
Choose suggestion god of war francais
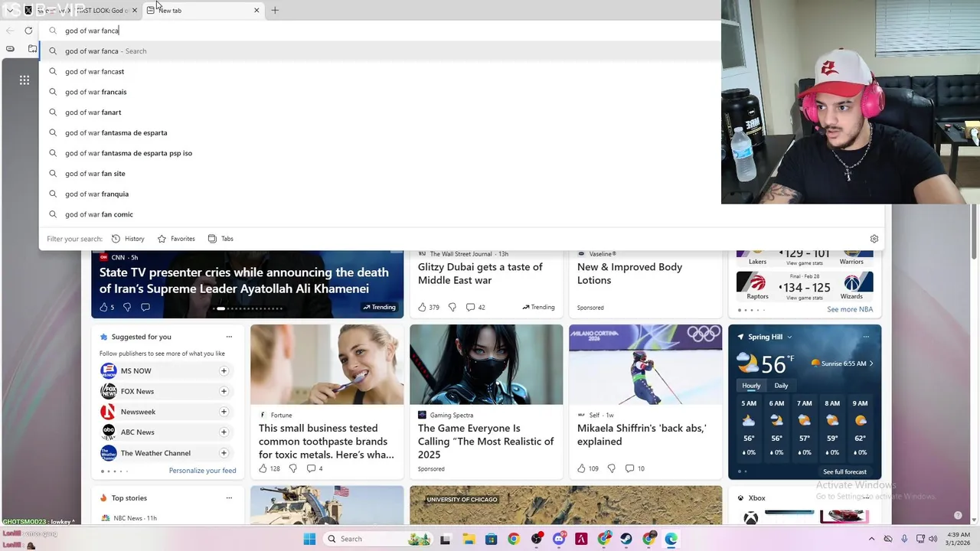pyautogui.click(x=381, y=92)
